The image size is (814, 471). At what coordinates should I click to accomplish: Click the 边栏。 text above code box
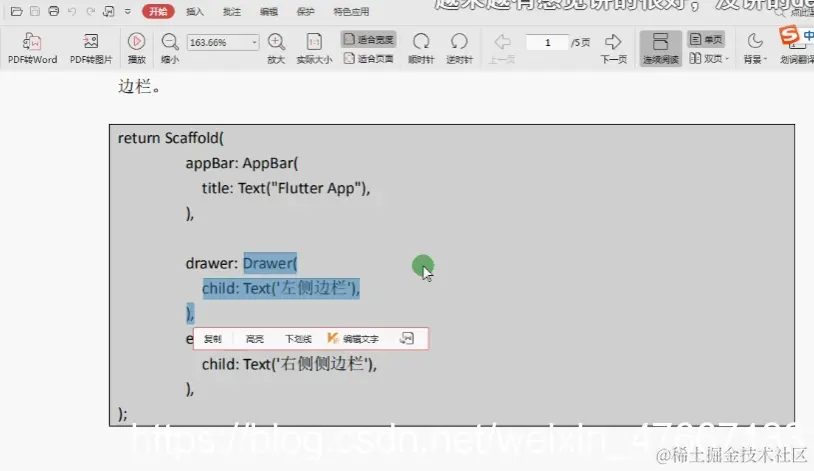pos(139,86)
